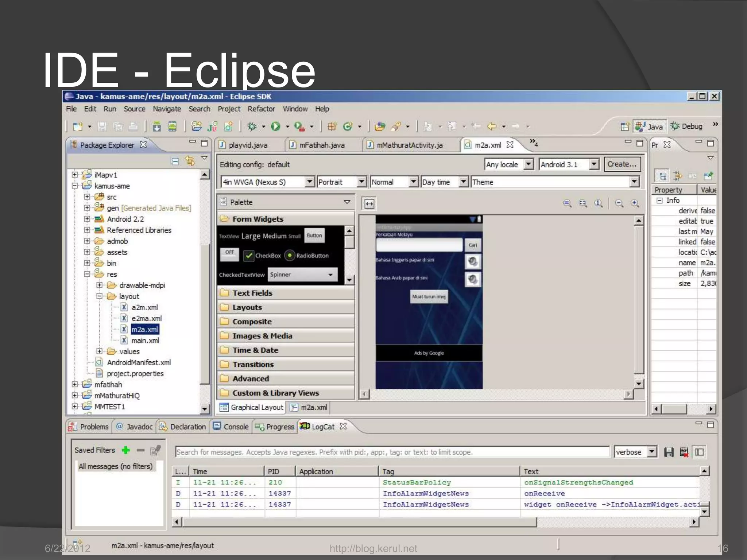This screenshot has width=747, height=560.
Task: Switch to the m2a.xml source tab at bottom
Action: click(x=309, y=407)
